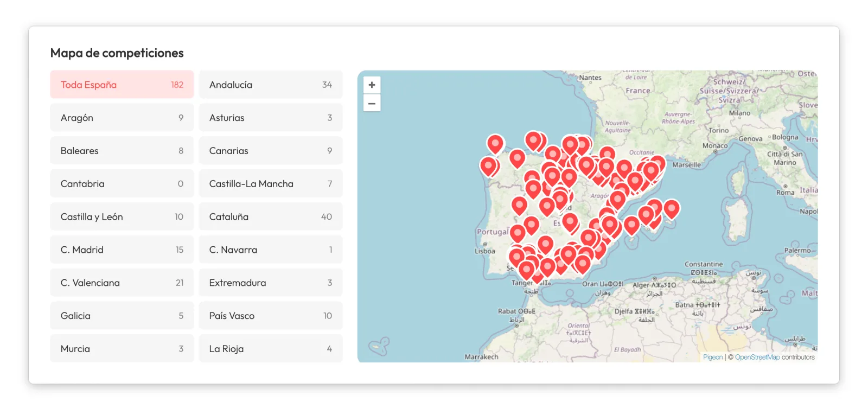The image size is (868, 415).
Task: Select Castilla y León
Action: (122, 217)
